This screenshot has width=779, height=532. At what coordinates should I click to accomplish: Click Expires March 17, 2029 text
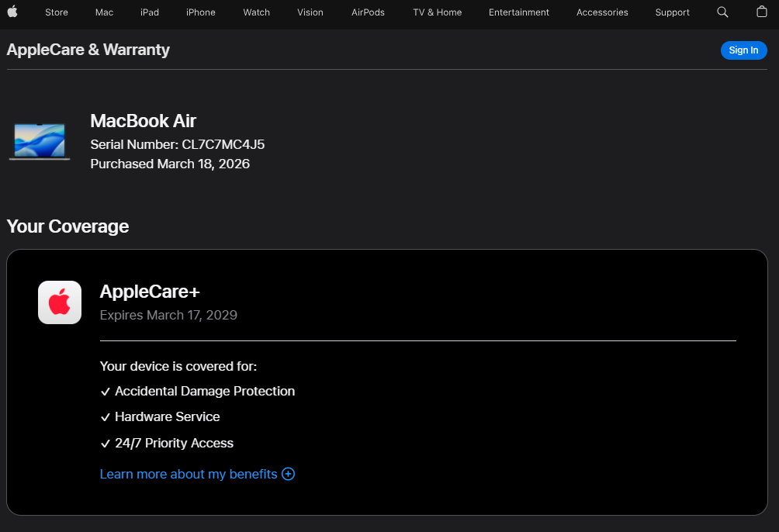pyautogui.click(x=168, y=315)
